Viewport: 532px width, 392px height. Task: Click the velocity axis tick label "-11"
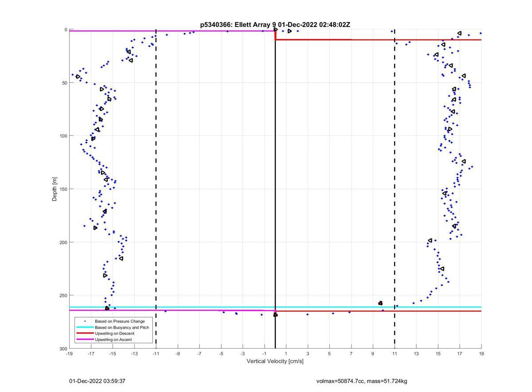156,354
